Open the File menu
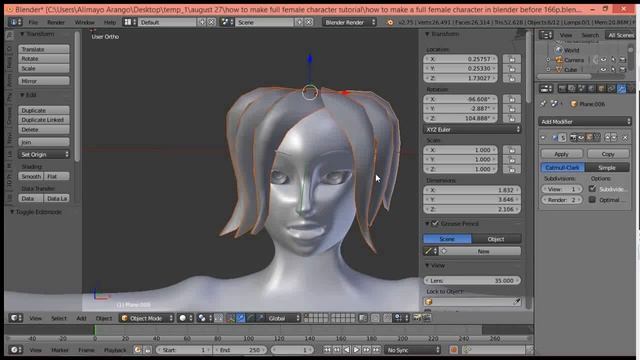The image size is (640, 360). tap(33, 22)
